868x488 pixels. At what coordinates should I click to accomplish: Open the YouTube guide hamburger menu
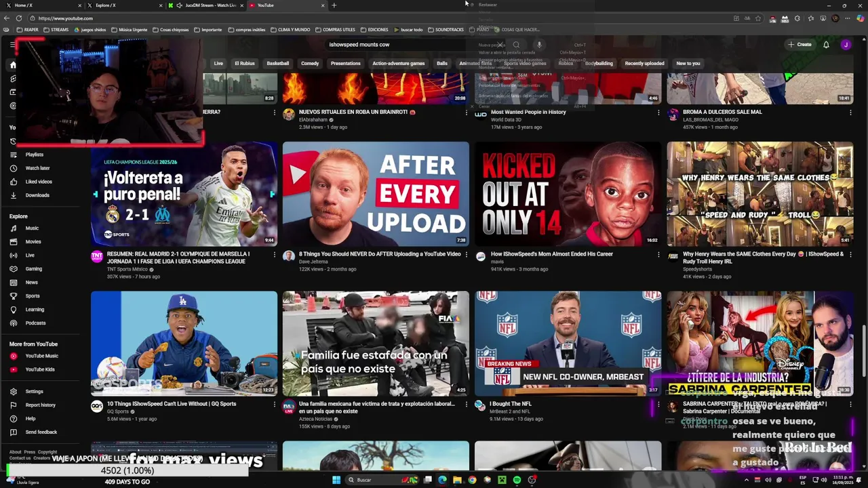tap(12, 45)
